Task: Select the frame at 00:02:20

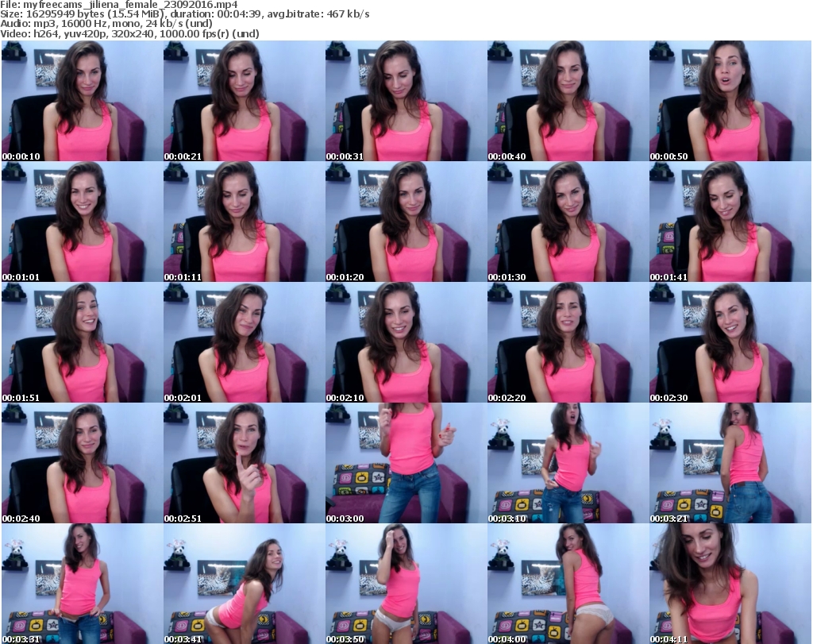Action: (x=568, y=342)
